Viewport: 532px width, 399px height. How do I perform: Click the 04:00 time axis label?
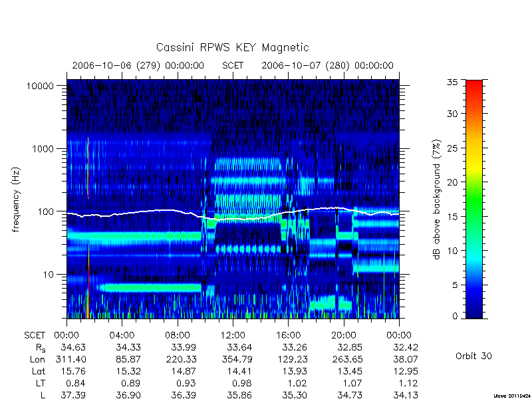pos(122,335)
